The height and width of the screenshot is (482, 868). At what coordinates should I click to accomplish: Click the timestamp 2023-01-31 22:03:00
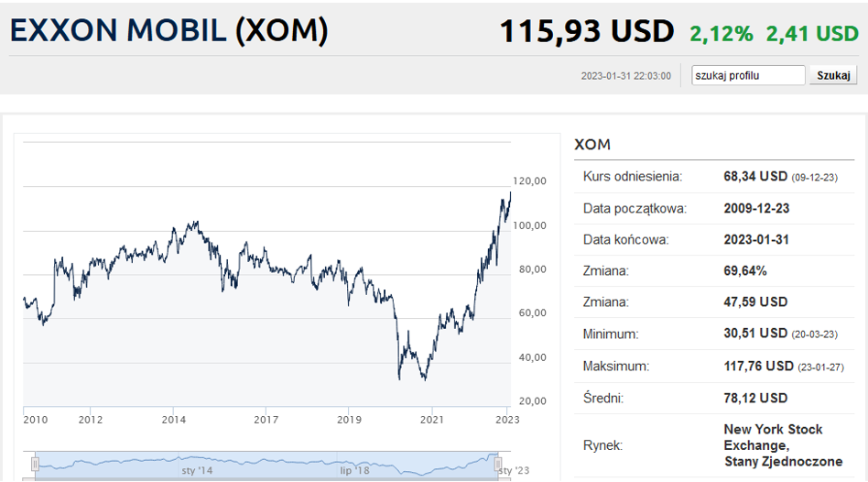[x=625, y=76]
